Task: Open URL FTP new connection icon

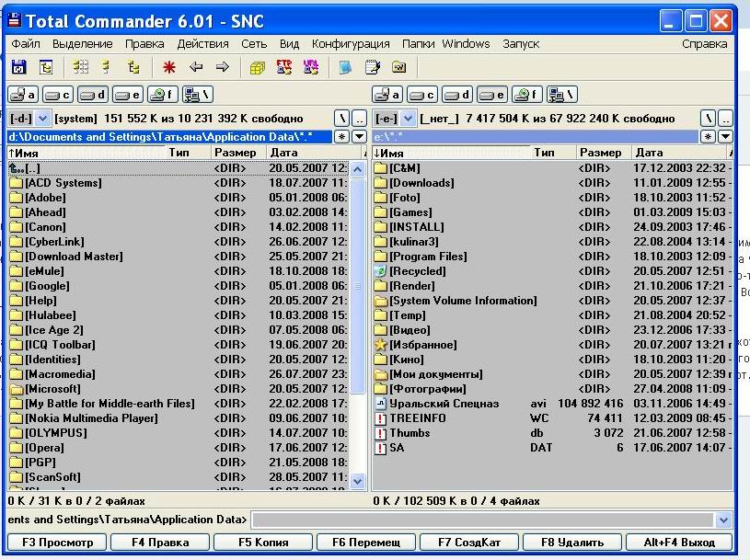Action: 311,67
